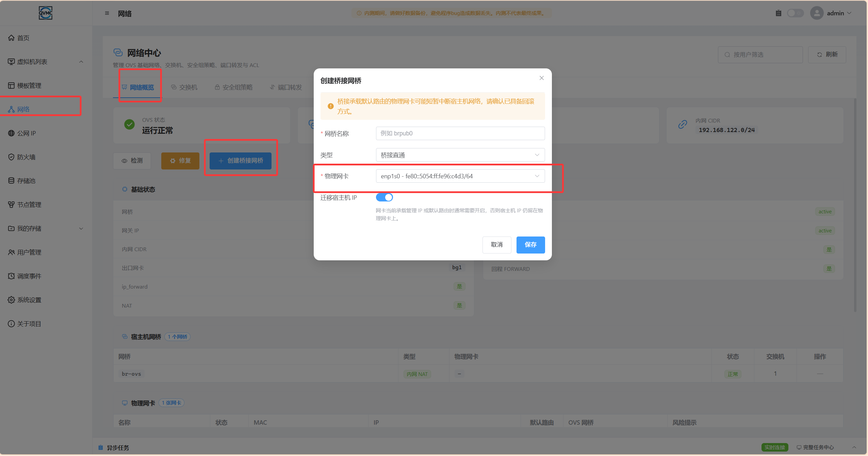Screen dimensions: 868x456
Task: Open 系统设置 gear icon in sidebar
Action: tap(11, 300)
